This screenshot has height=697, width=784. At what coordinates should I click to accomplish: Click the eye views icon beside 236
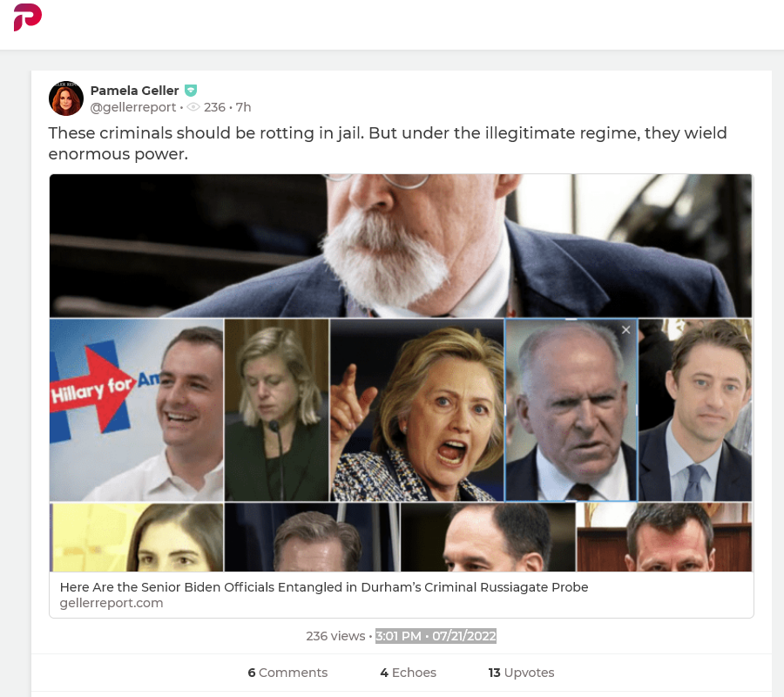coord(193,107)
